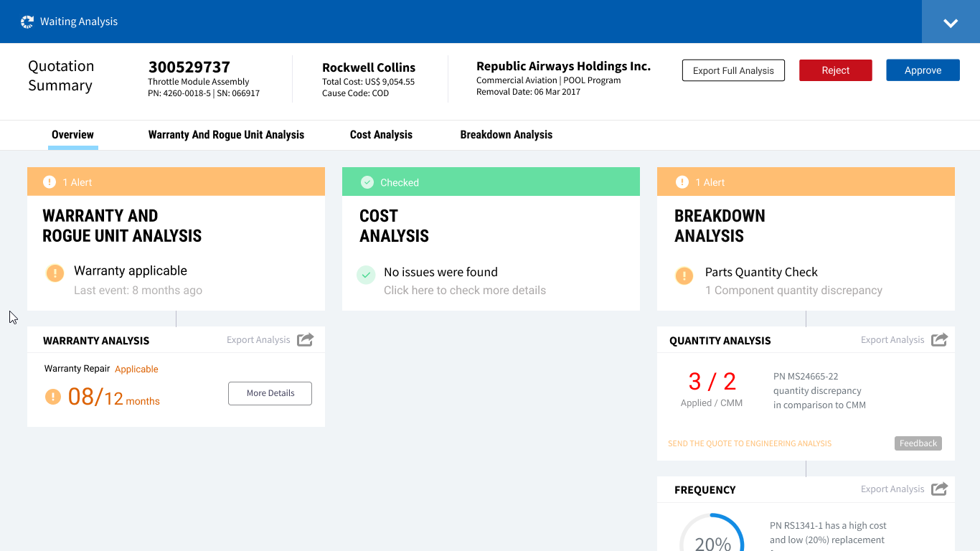Open More Details for warranty repair

[x=270, y=393]
